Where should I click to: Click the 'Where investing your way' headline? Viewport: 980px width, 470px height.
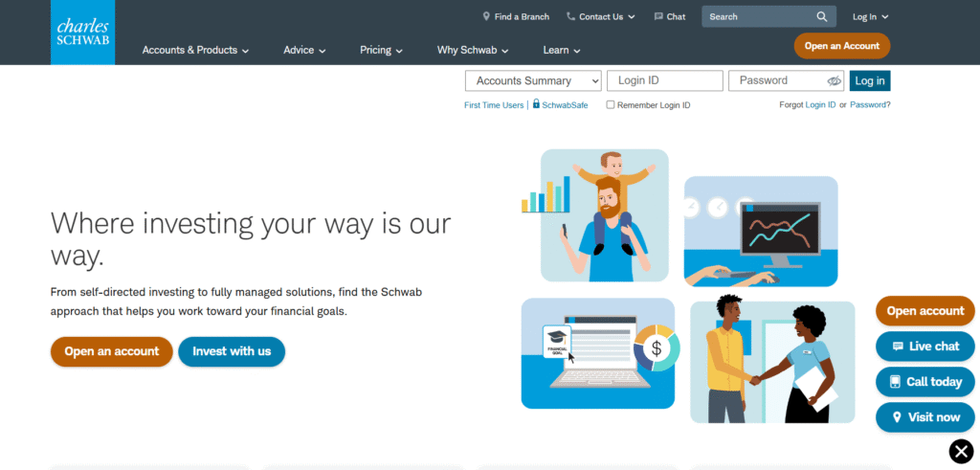click(x=251, y=239)
